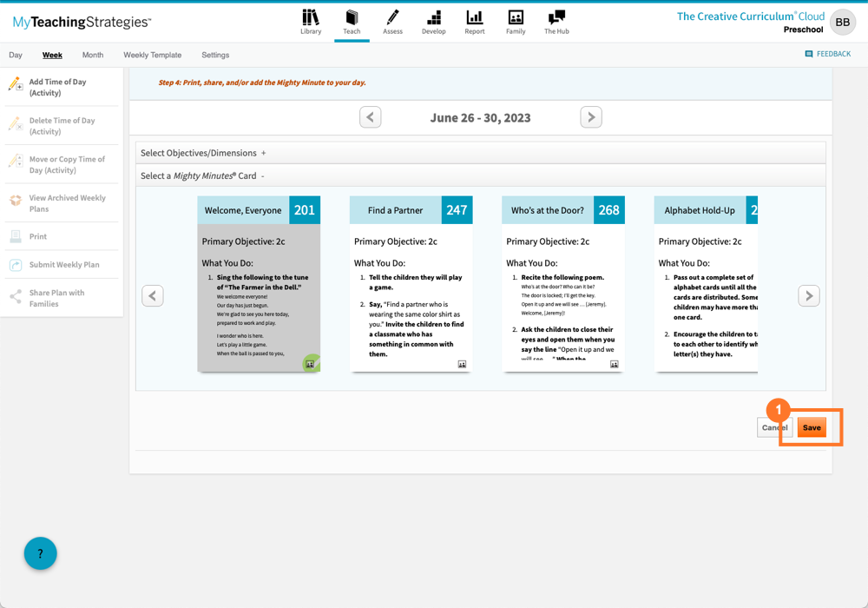Open the Library section
The width and height of the screenshot is (868, 608).
(x=310, y=22)
